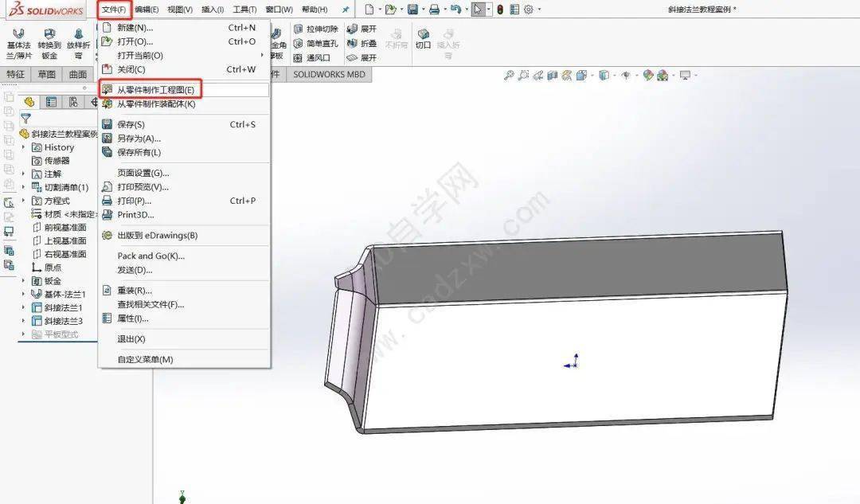Open the display style dropdown in heads-up toolbar
This screenshot has width=860, height=504.
(613, 74)
